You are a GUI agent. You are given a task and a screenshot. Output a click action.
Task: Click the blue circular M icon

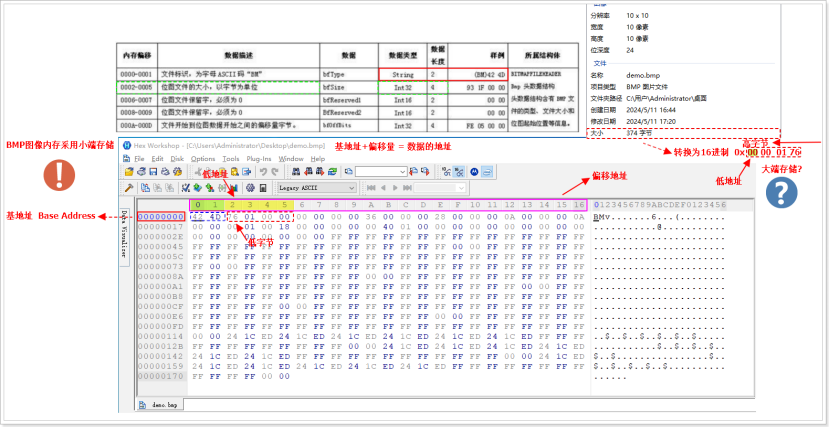(x=474, y=172)
